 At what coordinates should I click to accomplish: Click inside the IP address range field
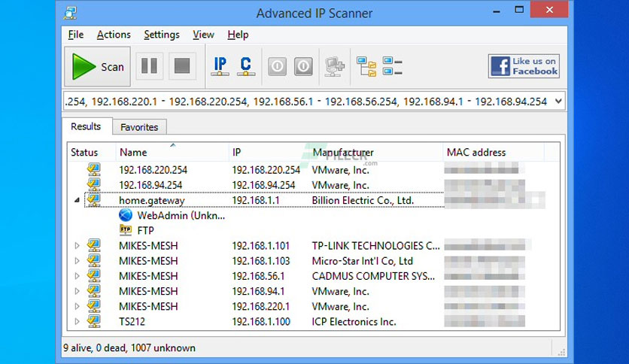308,102
